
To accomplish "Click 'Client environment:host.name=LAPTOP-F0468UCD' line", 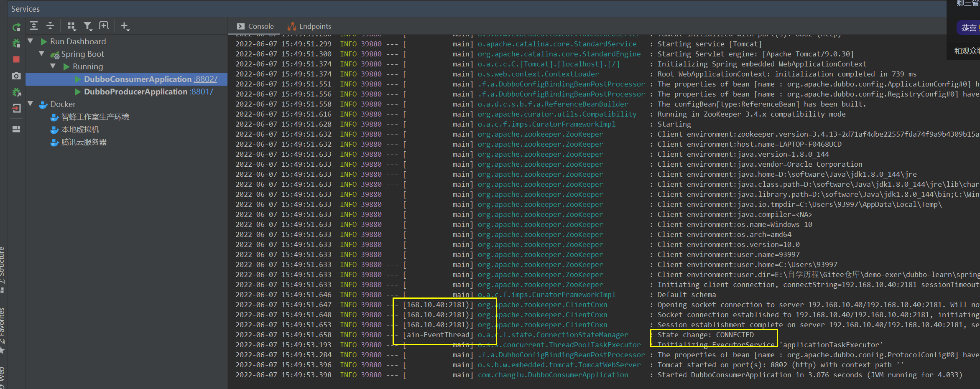I will (x=749, y=144).
